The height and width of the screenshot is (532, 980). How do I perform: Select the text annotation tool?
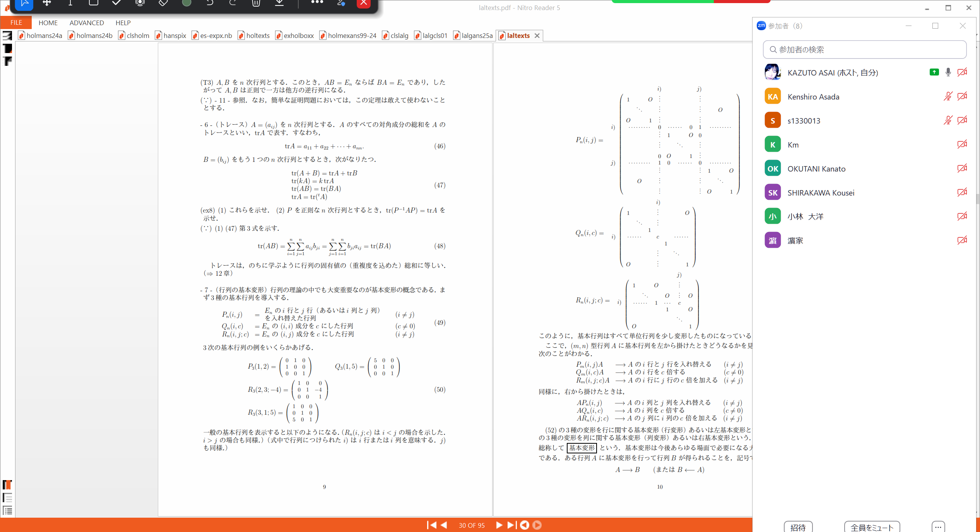(x=70, y=3)
